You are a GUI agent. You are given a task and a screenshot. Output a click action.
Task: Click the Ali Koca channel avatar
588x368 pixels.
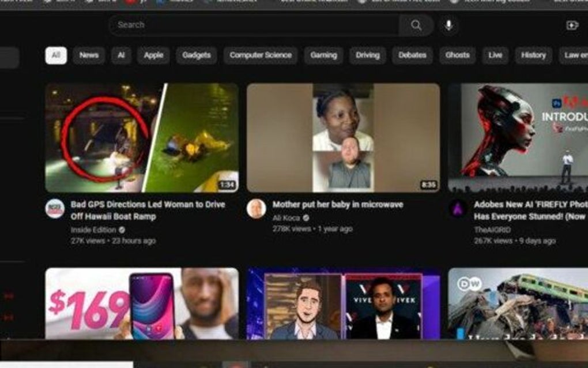[x=255, y=209]
